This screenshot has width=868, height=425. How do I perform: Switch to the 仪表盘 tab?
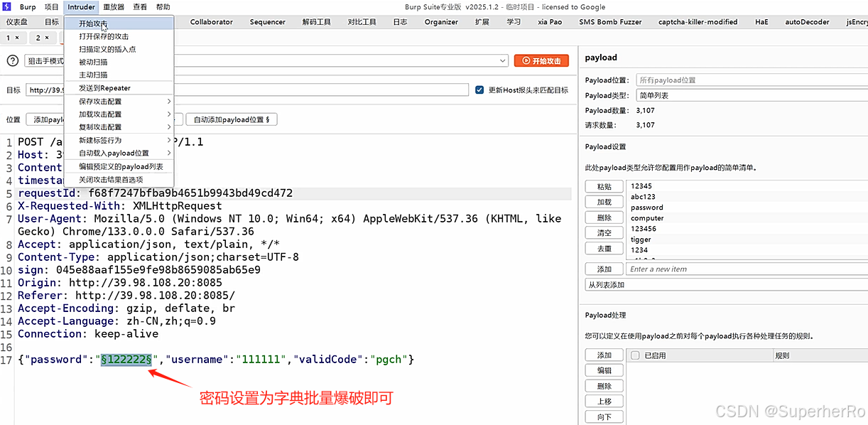pos(17,22)
